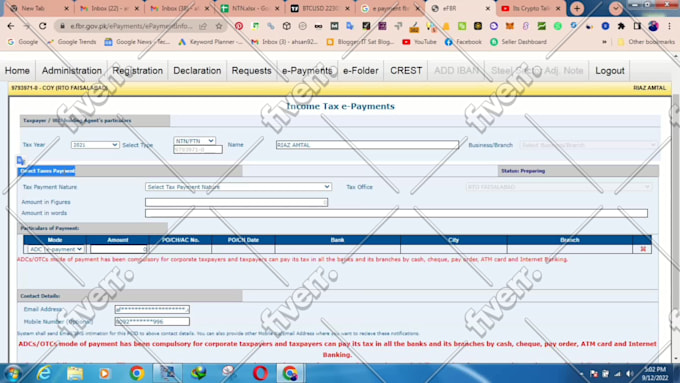Image resolution: width=680 pixels, height=383 pixels.
Task: Expand the Select Tax Payment Nature dropdown
Action: coord(239,187)
